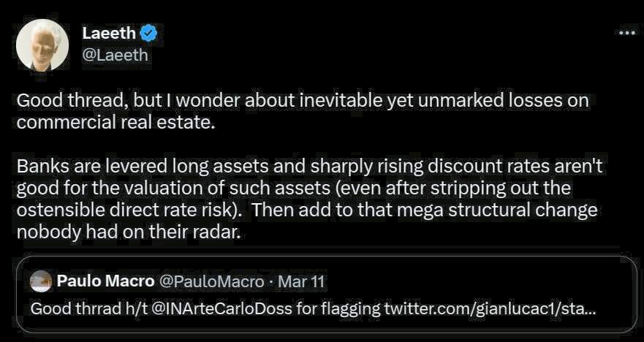Click Paulo Macro's small avatar
Viewport: 644px width, 342px height.
41,281
